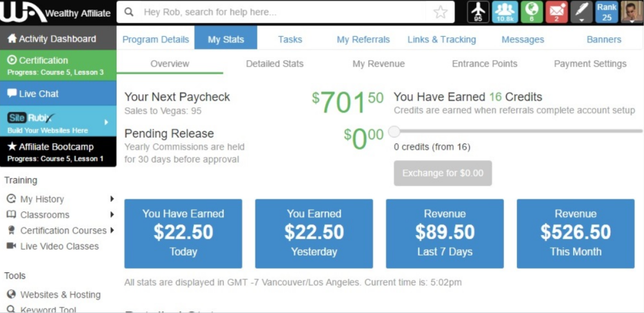Open the pen write-content dropdown
Screen dimensions: 644x313
tap(581, 12)
